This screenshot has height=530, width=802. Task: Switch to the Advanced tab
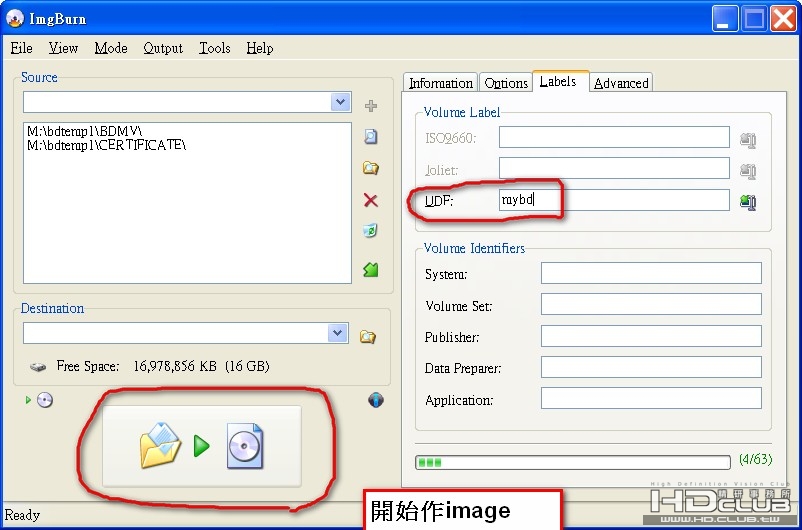(x=621, y=82)
